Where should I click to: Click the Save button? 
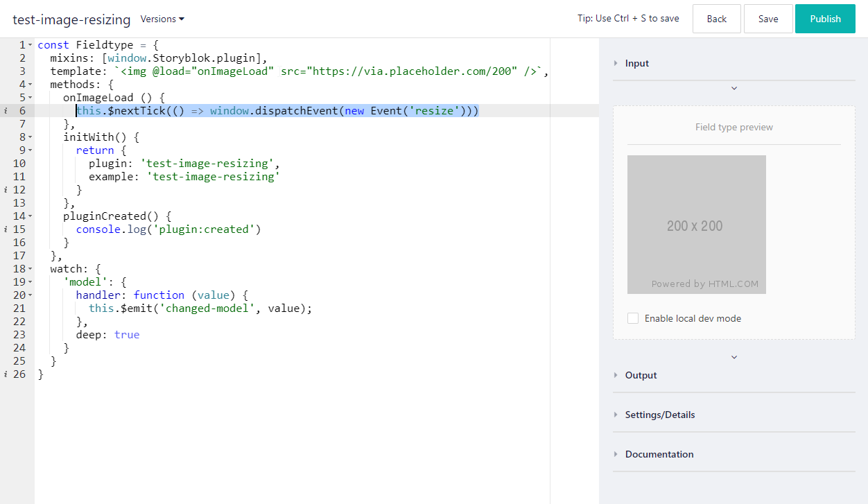point(768,19)
